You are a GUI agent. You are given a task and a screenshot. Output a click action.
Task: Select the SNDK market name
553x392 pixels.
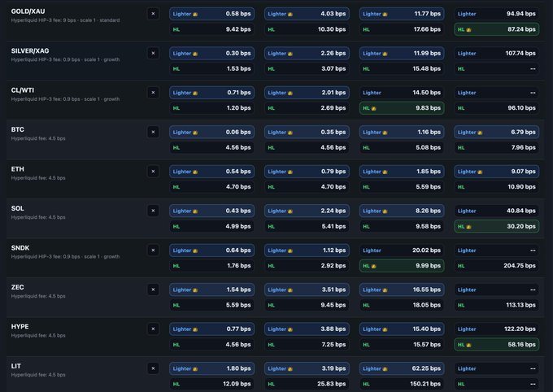(20, 248)
